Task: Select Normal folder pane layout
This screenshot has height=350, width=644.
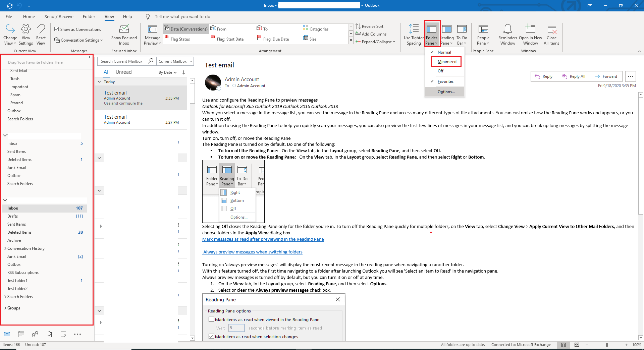Action: click(x=445, y=52)
